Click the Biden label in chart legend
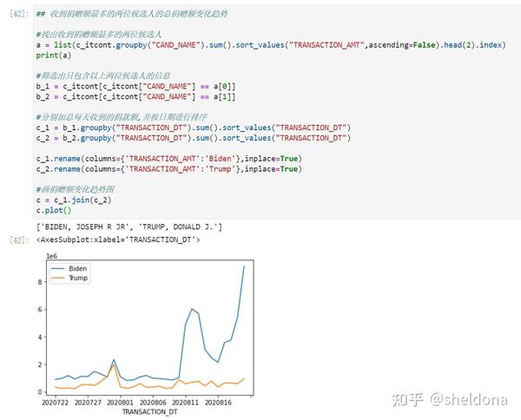Image resolution: width=521 pixels, height=420 pixels. click(78, 271)
